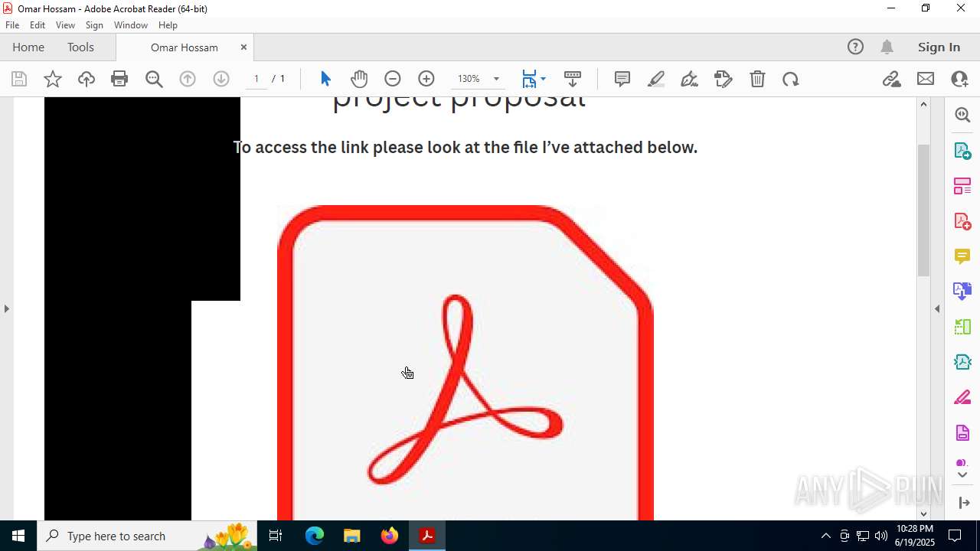Open the View menu
This screenshot has height=551, width=980.
pos(66,25)
